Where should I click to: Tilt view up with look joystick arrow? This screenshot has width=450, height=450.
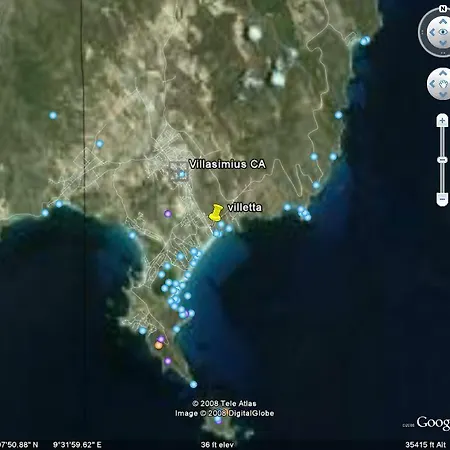tap(443, 22)
